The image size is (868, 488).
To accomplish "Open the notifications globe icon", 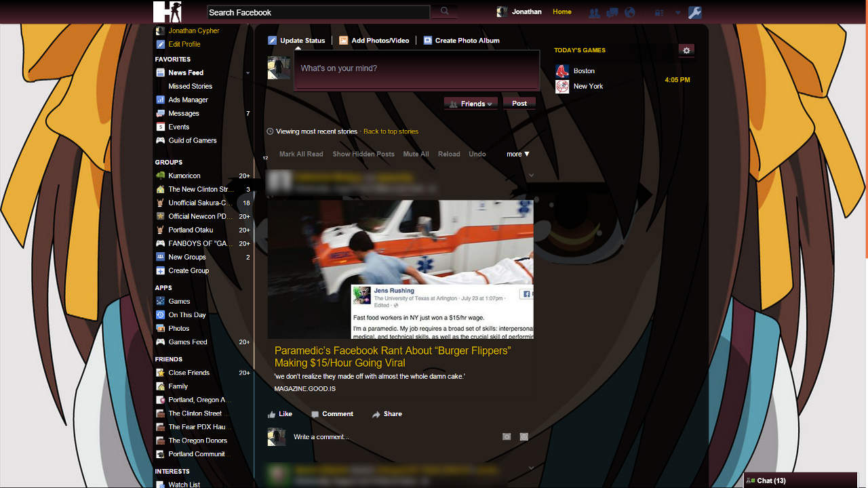I will click(630, 12).
